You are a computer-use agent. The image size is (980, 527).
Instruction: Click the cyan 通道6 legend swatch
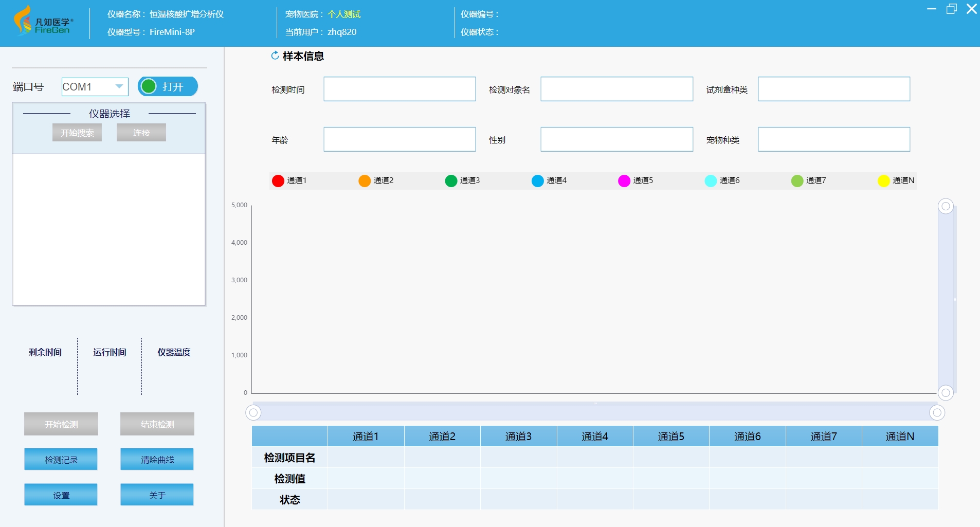point(711,181)
